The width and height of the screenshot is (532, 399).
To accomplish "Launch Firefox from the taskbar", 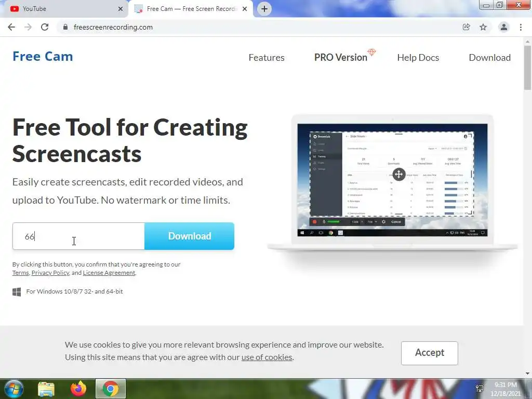I will 78,389.
